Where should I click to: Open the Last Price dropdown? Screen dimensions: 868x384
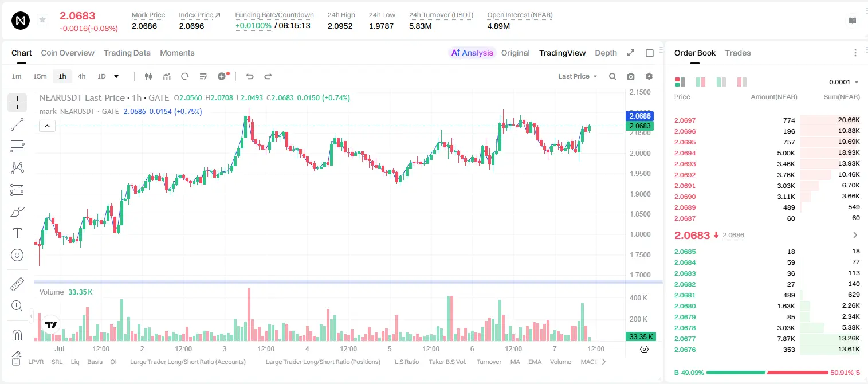[x=578, y=76]
